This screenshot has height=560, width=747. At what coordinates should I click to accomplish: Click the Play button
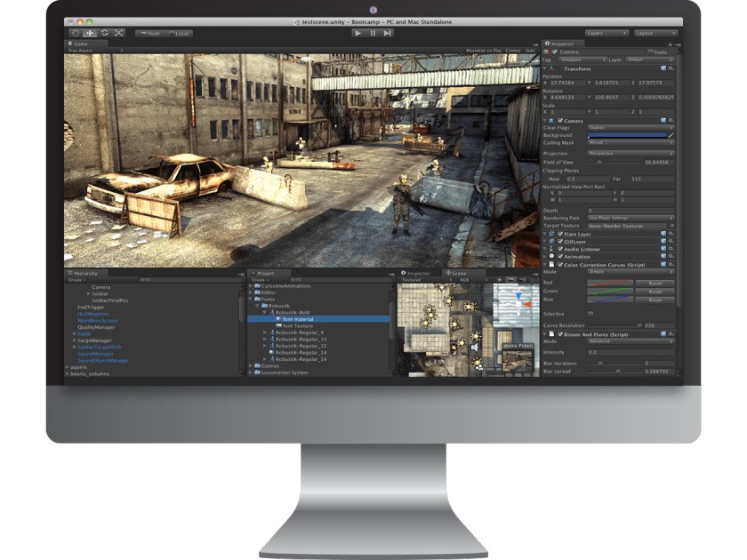(x=358, y=34)
